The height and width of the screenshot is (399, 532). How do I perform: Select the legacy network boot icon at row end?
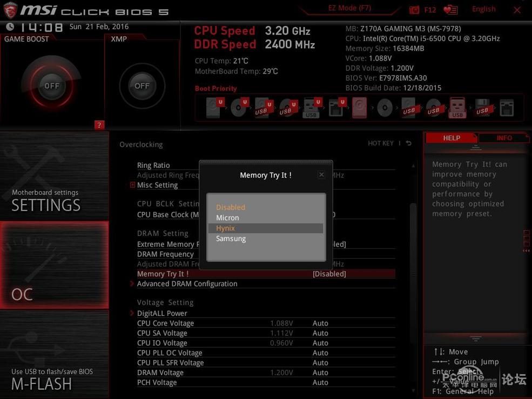tap(507, 108)
